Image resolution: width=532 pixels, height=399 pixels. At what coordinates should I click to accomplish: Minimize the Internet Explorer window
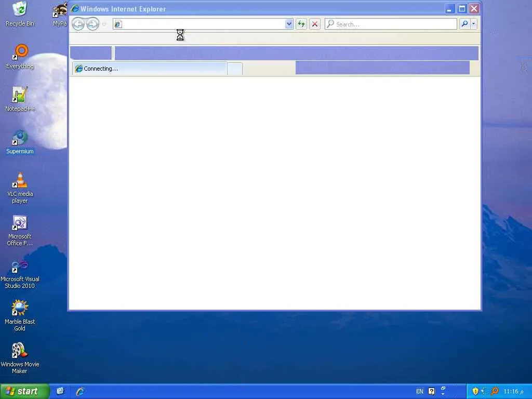coord(450,9)
